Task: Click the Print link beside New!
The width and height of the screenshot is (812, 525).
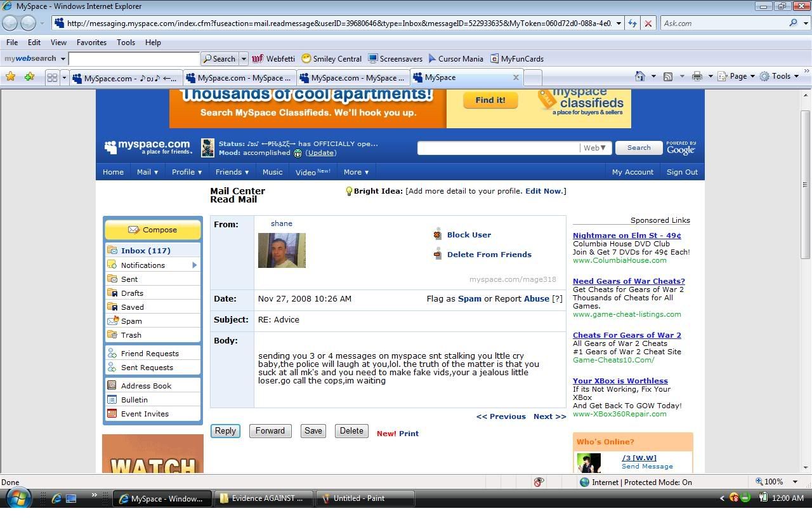Action: point(409,434)
